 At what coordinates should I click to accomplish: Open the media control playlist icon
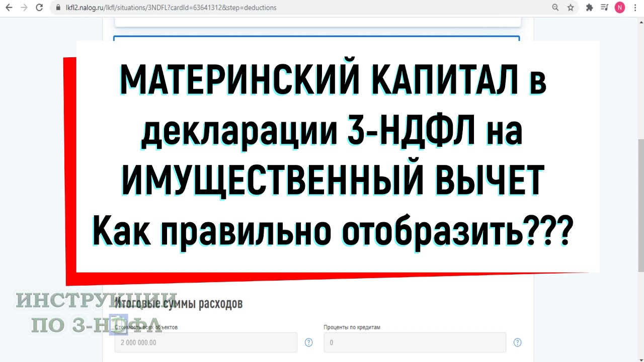(605, 8)
